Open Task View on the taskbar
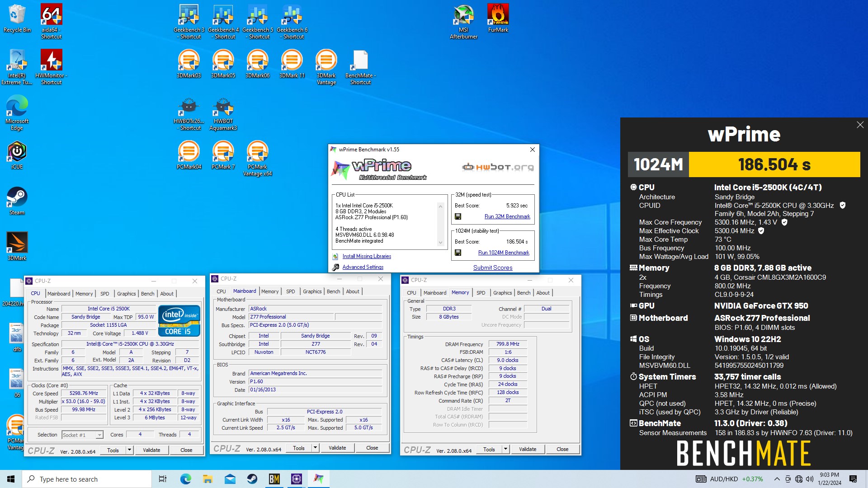This screenshot has width=868, height=488. 163,479
